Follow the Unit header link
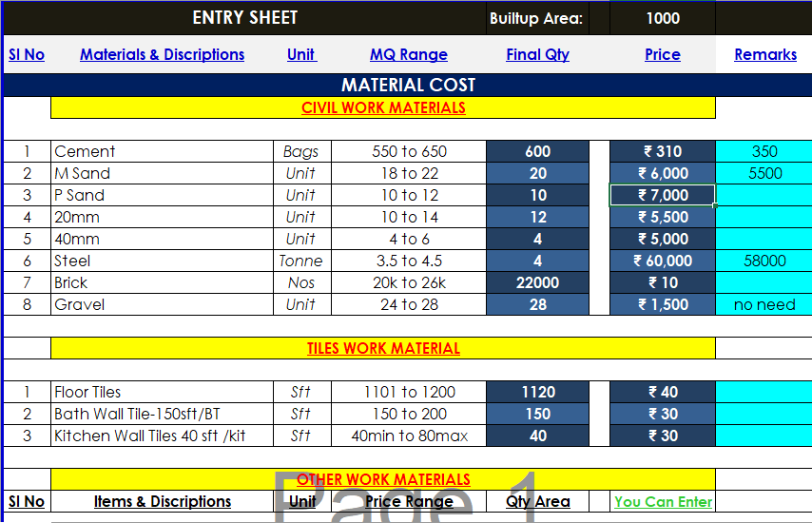 (301, 54)
